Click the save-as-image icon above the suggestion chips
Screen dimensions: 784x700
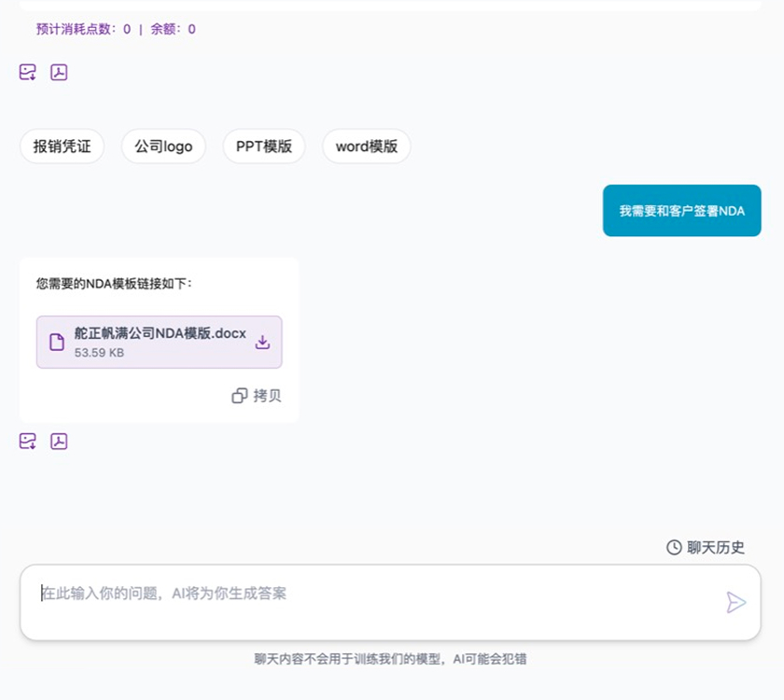[x=28, y=73]
